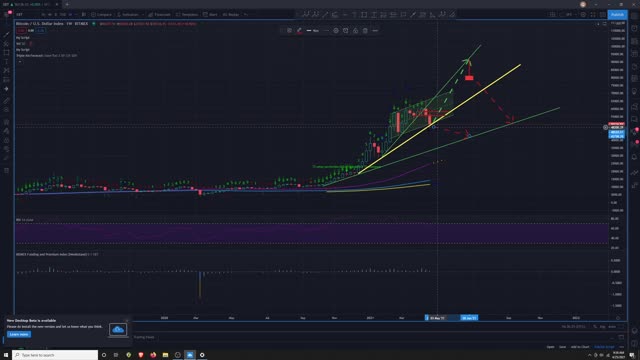Click Publish Script in Pine Editor

coord(604,347)
